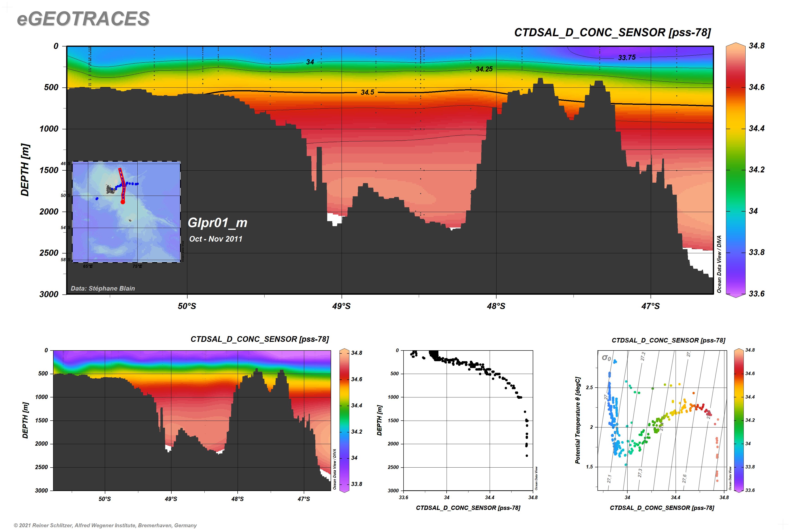Click the 48°S tick label of main section
This screenshot has height=532, width=790.
pyautogui.click(x=496, y=306)
